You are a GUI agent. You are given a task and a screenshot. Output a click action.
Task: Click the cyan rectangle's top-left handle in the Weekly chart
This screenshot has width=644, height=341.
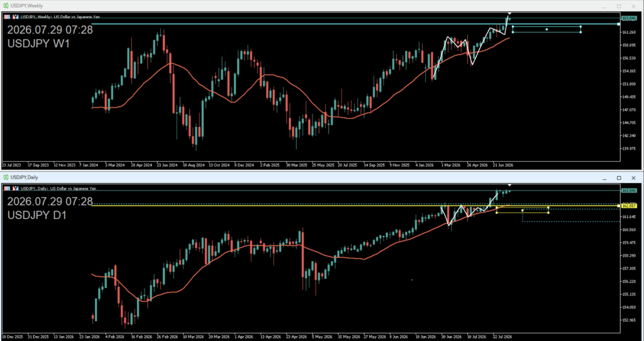[513, 26]
